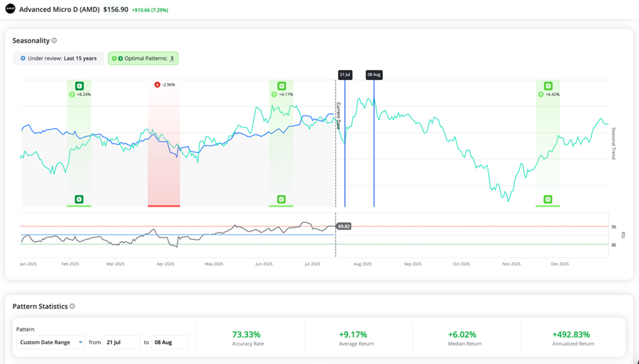
Task: Expand the Custom Date Range pattern dropdown
Action: click(x=50, y=342)
